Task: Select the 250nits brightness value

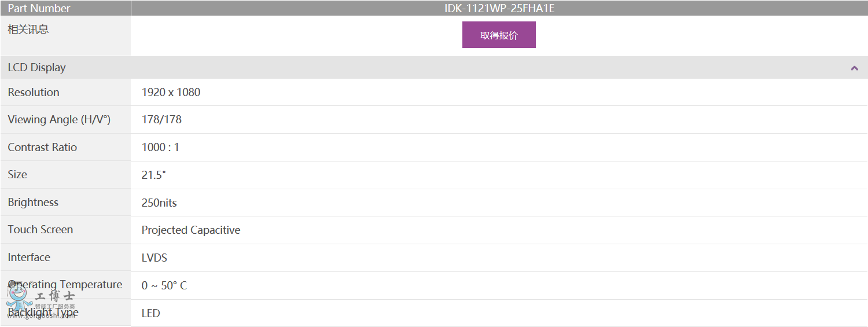Action: [159, 203]
